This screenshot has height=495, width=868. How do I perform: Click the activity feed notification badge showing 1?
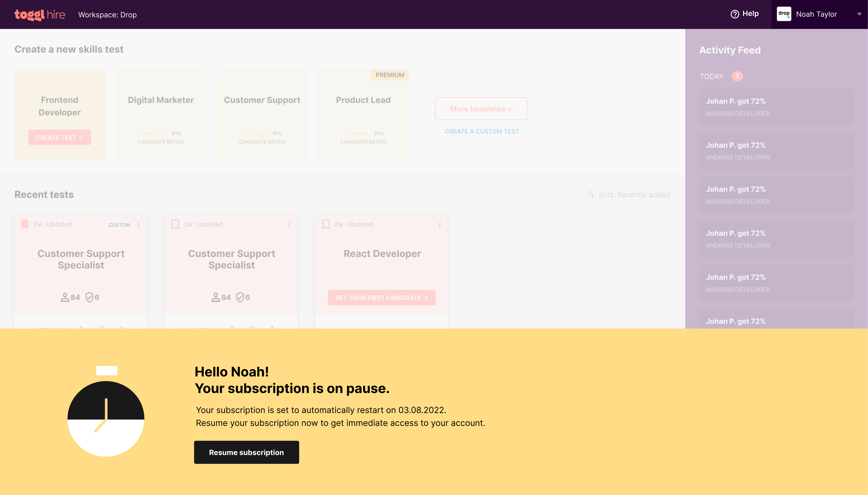click(x=737, y=76)
